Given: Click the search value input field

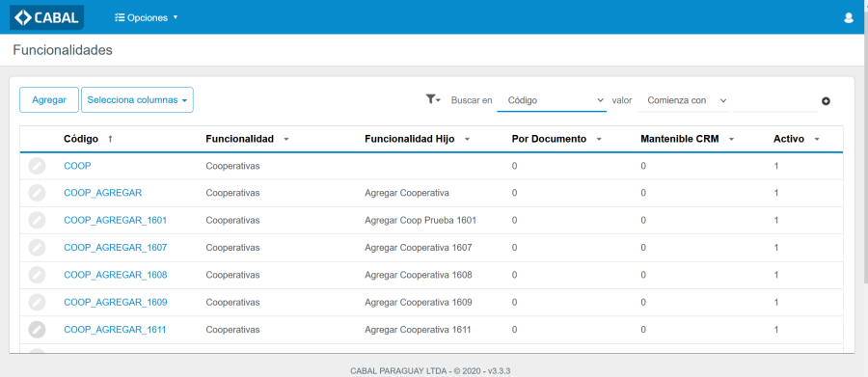Looking at the screenshot, I should point(775,101).
